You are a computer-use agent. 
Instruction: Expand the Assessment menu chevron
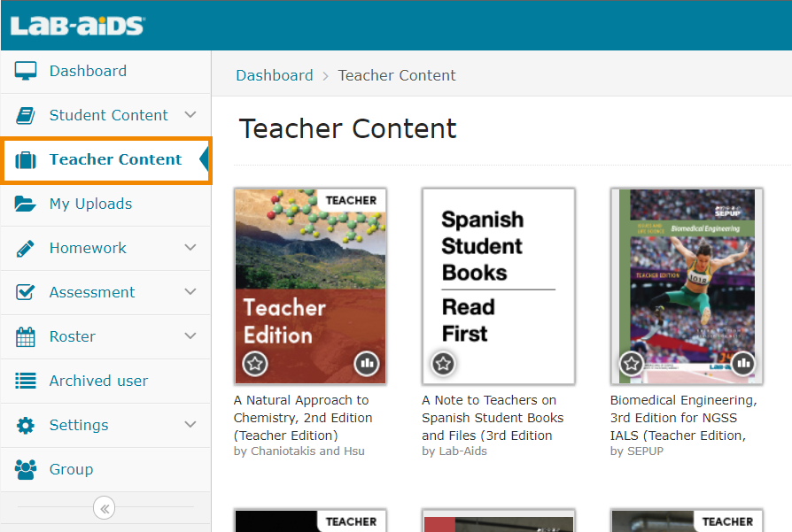(x=190, y=292)
